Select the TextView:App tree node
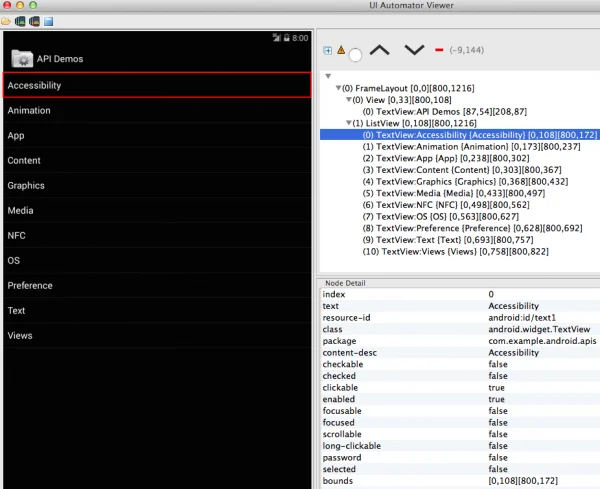 click(446, 158)
